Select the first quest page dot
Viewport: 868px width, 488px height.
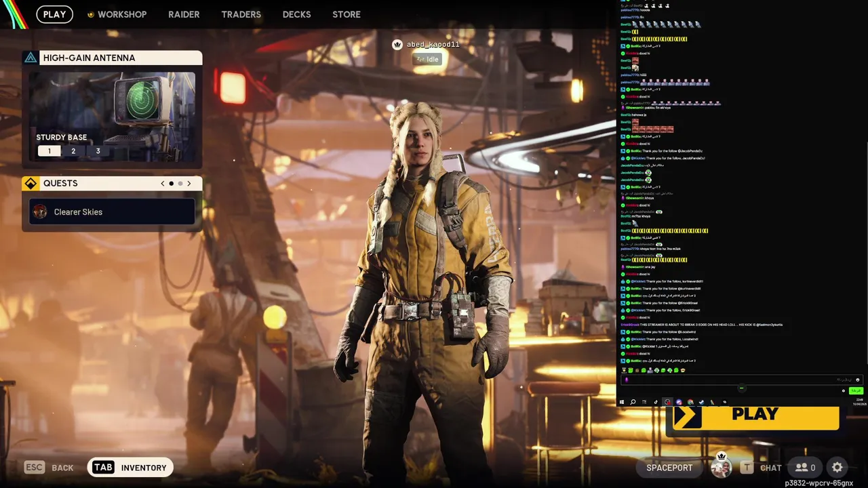pos(172,184)
